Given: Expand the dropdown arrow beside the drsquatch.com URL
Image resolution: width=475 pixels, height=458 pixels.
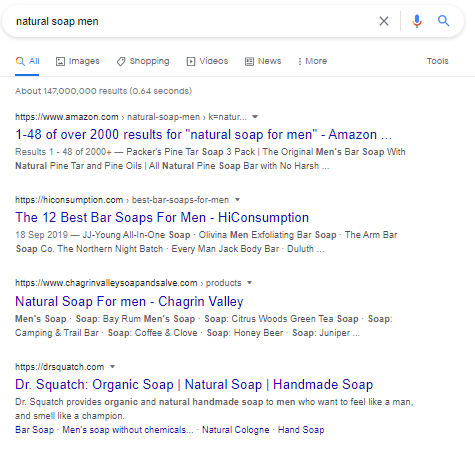Looking at the screenshot, I should tap(112, 367).
